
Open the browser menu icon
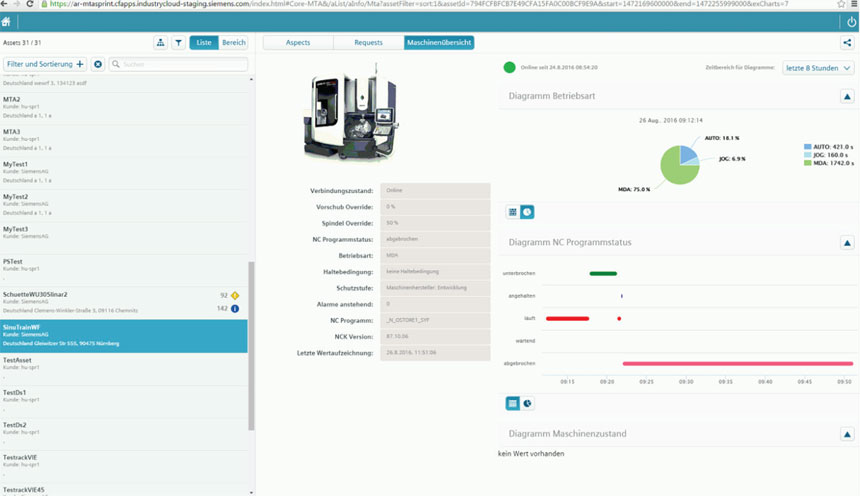coord(854,4)
